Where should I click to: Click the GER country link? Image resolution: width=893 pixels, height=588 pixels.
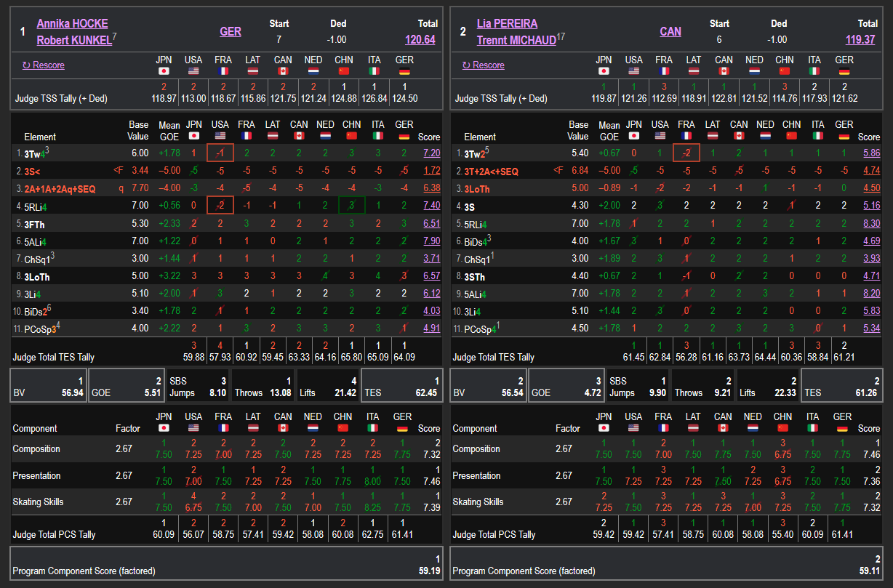(x=231, y=32)
